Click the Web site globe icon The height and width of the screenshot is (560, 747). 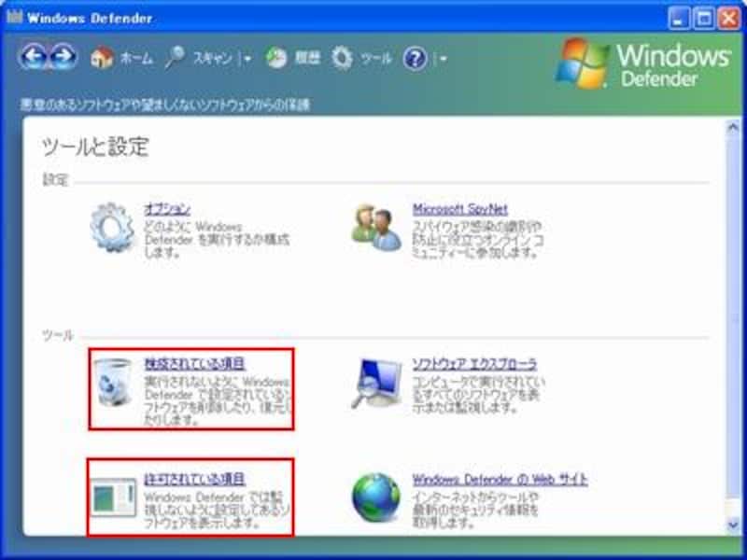[x=376, y=497]
